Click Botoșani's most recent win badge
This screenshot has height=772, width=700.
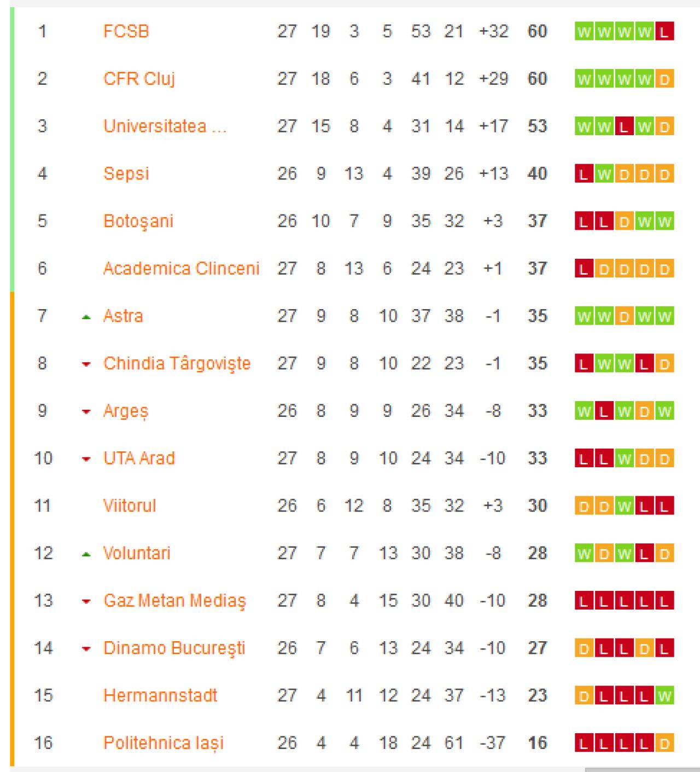click(664, 222)
